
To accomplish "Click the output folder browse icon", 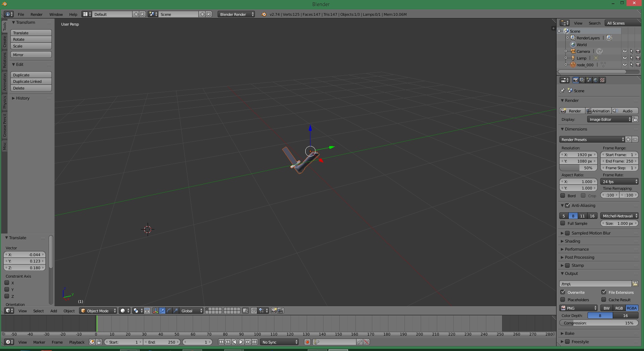I will [635, 284].
